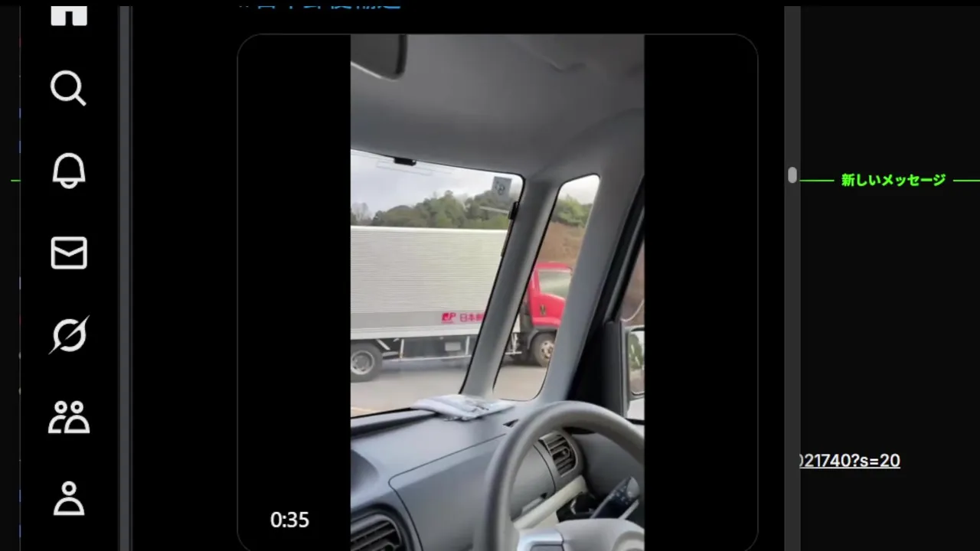Open Grok with the slashed-circle icon
Image resolution: width=980 pixels, height=551 pixels.
pyautogui.click(x=69, y=335)
